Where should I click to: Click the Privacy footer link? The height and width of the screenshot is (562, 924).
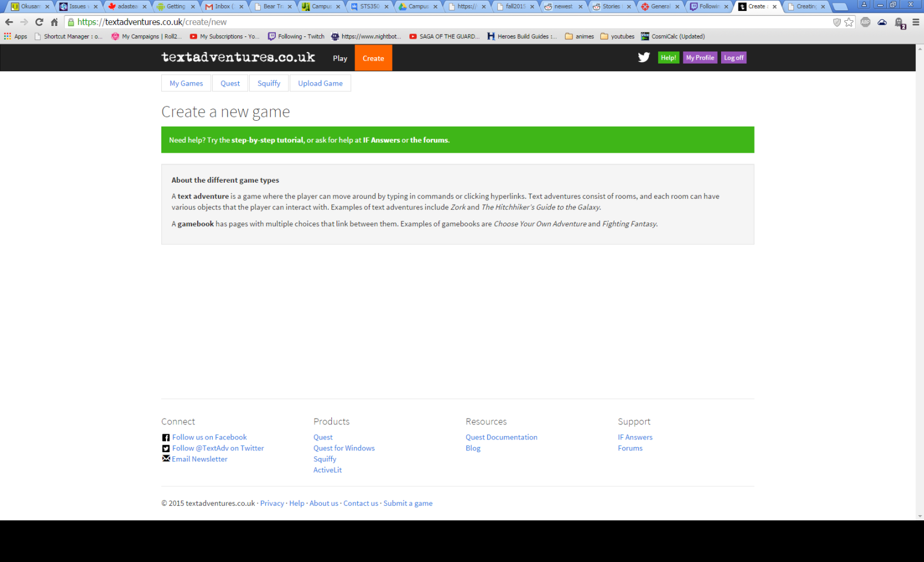(272, 503)
